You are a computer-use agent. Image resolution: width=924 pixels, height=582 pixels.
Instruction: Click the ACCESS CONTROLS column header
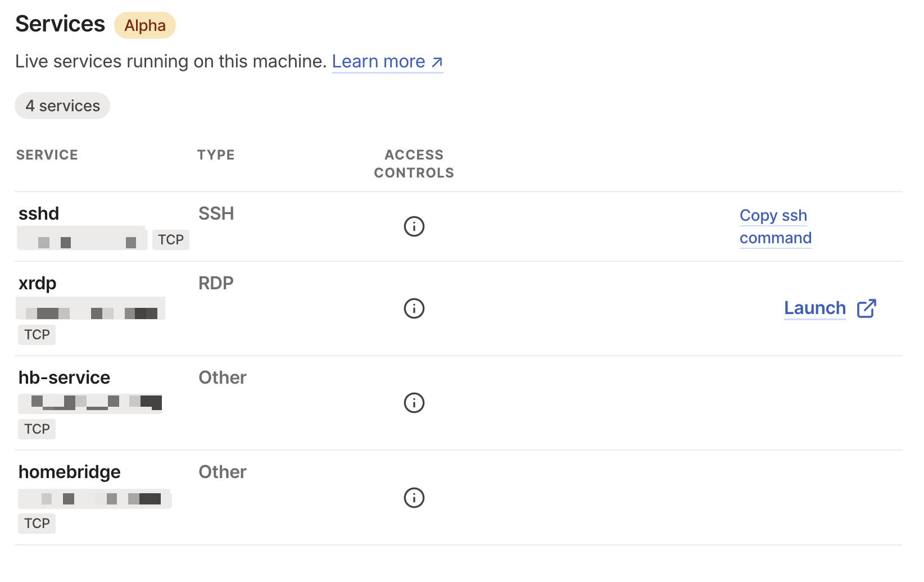coord(414,163)
